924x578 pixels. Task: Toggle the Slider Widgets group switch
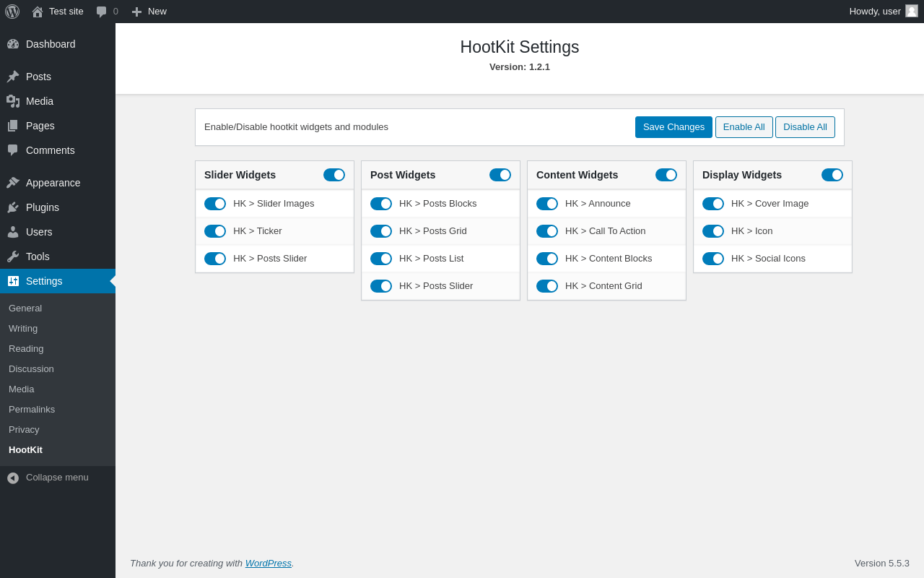pos(334,175)
